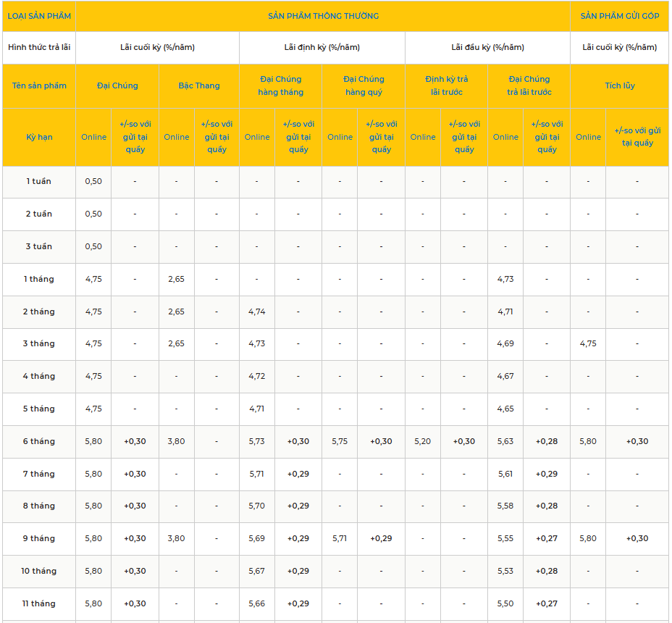Select the 'Lãi định kỳ (%/năm)' header cell
The height and width of the screenshot is (623, 672).
pos(322,48)
